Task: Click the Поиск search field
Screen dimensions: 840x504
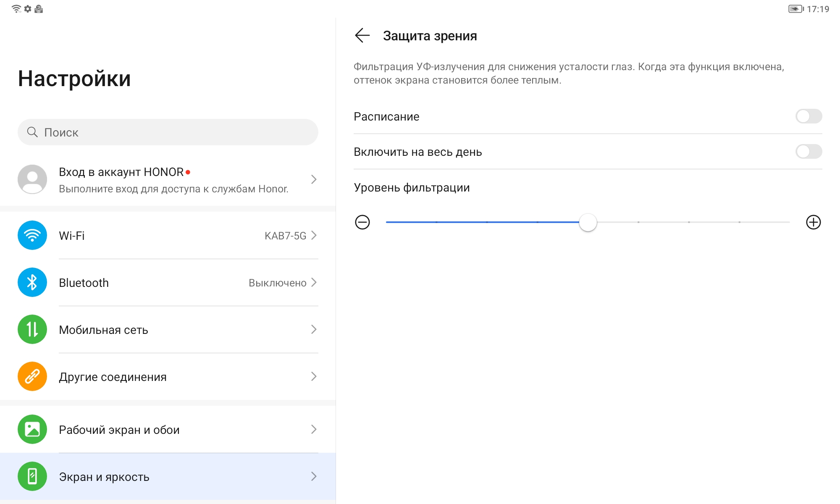Action: (x=168, y=132)
